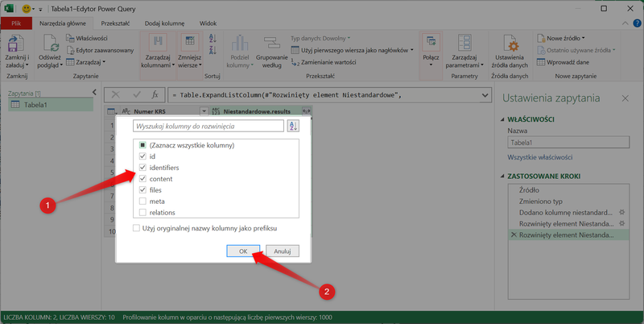Switch to Narzędzia główne tab
This screenshot has height=324, width=644.
coord(63,23)
